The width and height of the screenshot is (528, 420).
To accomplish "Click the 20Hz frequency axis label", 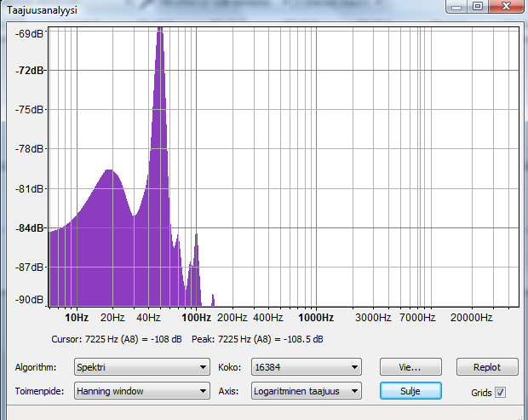I will 112,318.
